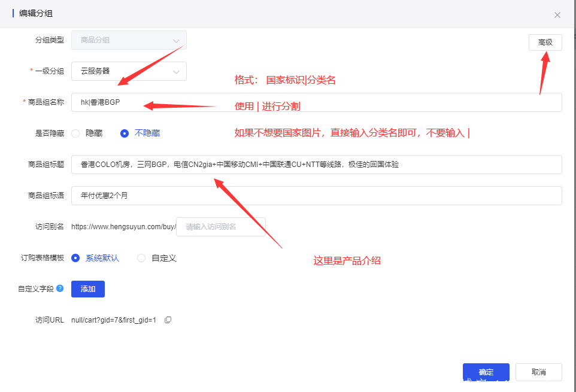Switch order table template to 自定义
This screenshot has width=576, height=392.
pos(141,258)
